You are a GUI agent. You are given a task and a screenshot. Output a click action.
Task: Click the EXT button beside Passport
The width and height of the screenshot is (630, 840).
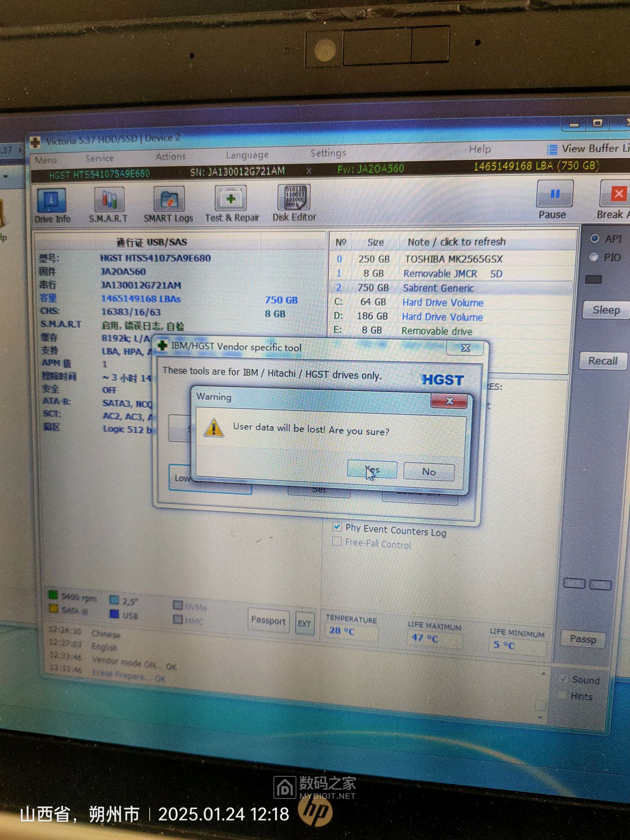click(x=304, y=623)
